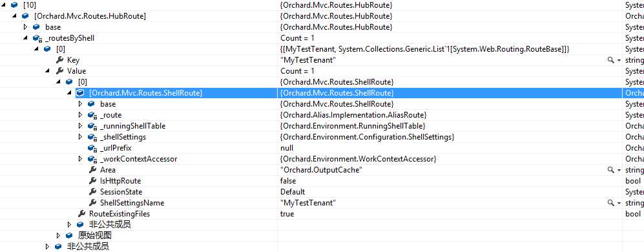Image resolution: width=644 pixels, height=252 pixels.
Task: Click the wrench icon beside Value
Action: click(60, 71)
